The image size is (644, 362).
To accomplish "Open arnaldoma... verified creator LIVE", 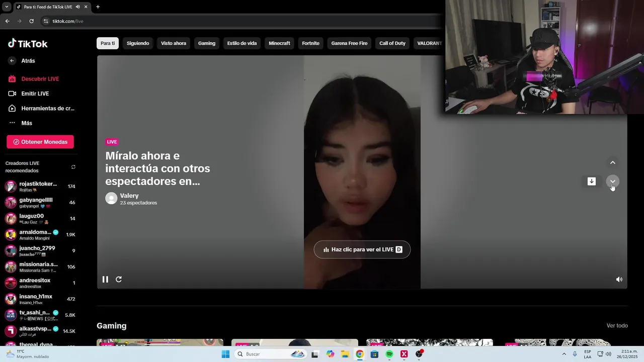I will point(40,235).
